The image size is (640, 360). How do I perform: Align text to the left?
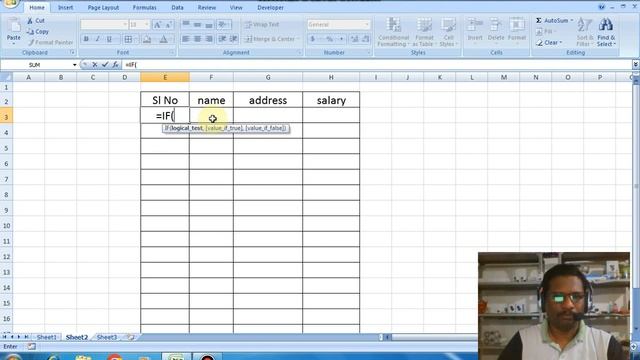186,39
